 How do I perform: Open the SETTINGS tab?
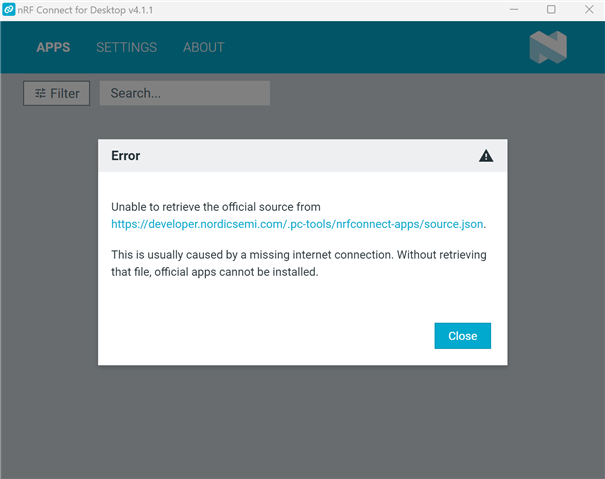tap(127, 47)
